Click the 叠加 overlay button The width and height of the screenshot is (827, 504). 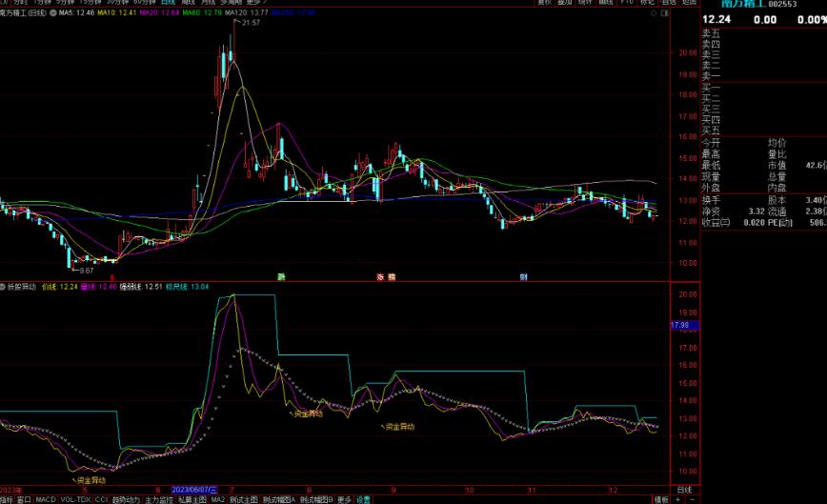(565, 2)
